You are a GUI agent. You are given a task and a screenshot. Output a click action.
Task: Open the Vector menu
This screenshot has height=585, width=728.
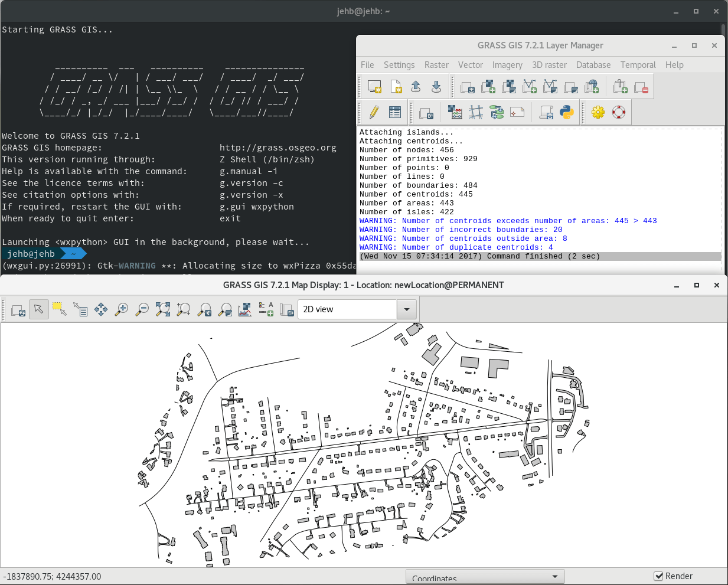tap(471, 65)
